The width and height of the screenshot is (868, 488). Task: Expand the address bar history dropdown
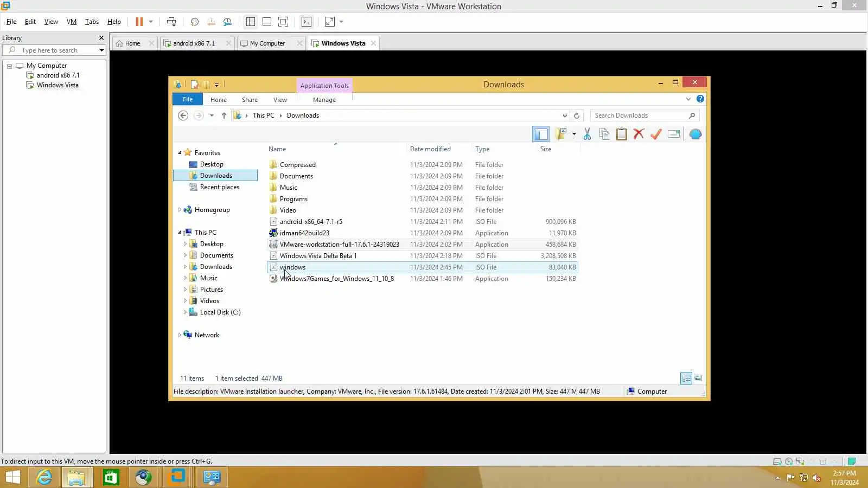click(x=565, y=115)
